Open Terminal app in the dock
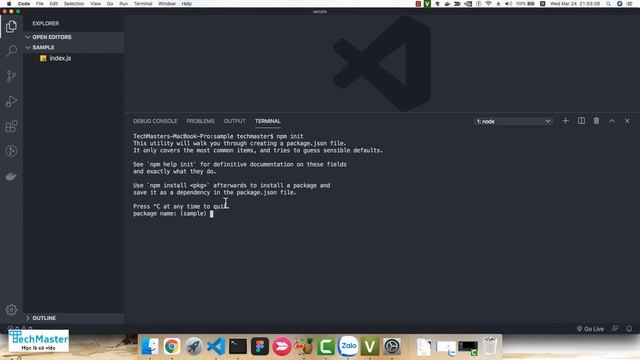 (238, 347)
